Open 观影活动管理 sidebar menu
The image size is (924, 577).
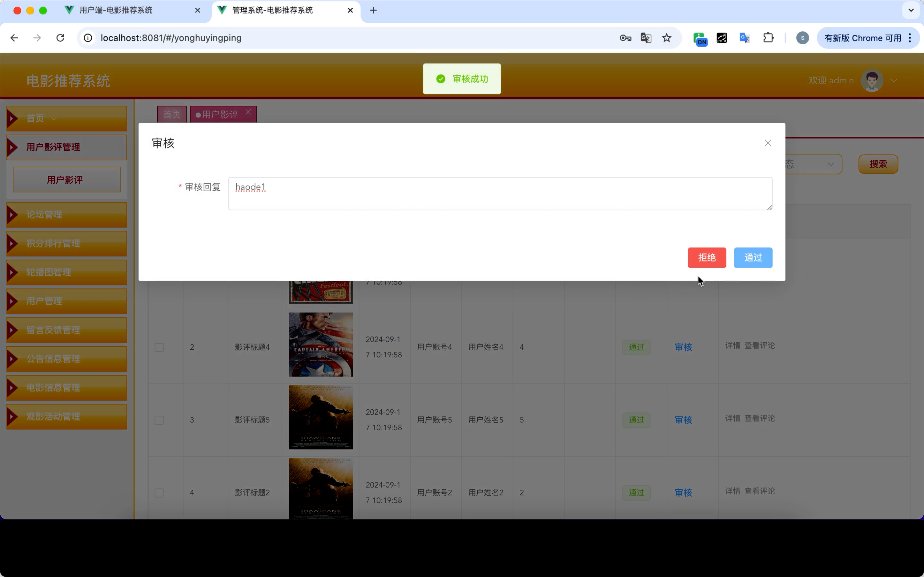click(66, 417)
